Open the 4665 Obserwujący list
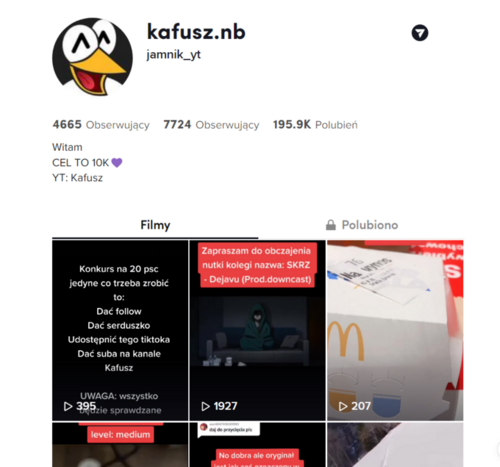Image resolution: width=500 pixels, height=467 pixels. 101,125
